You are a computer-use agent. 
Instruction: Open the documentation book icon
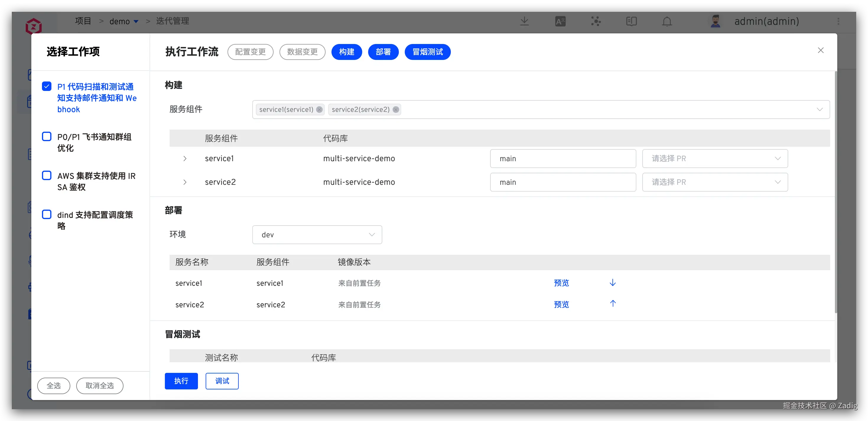pos(631,21)
